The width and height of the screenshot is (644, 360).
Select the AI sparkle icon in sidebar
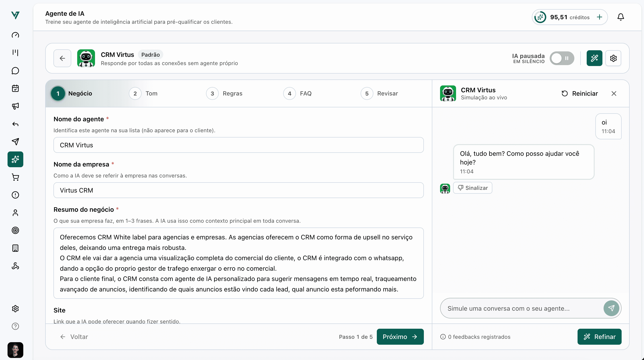[x=15, y=159]
